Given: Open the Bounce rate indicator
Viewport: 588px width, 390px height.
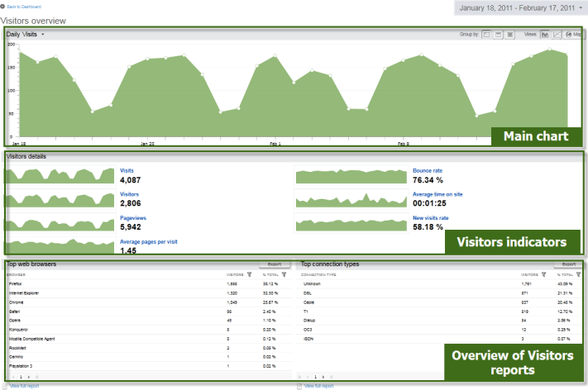Looking at the screenshot, I should tap(428, 170).
